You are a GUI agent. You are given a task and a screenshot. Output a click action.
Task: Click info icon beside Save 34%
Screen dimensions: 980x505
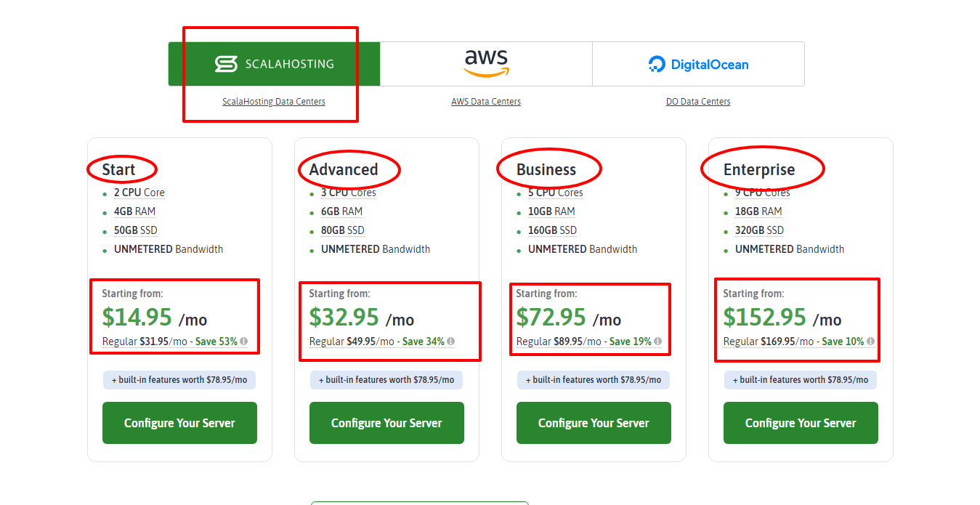pyautogui.click(x=451, y=342)
